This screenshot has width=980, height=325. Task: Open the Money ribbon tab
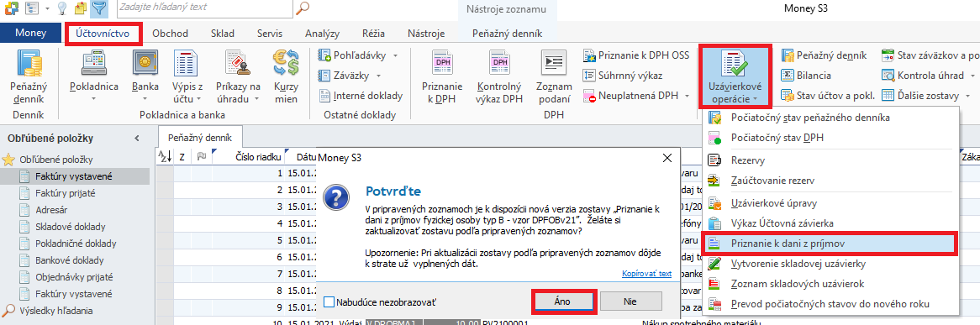point(31,33)
